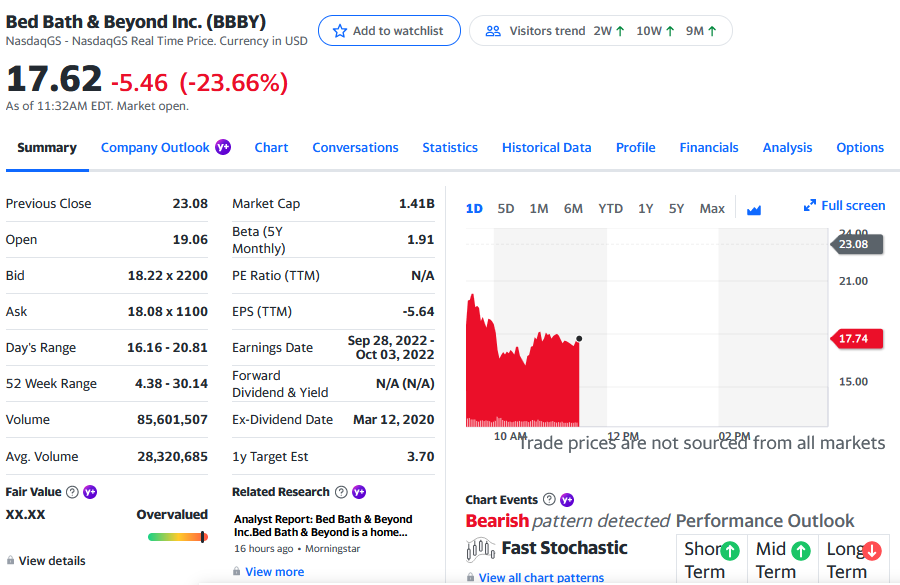Screen dimensions: 900x585
Task: Open View all chart patterns link
Action: tap(541, 578)
